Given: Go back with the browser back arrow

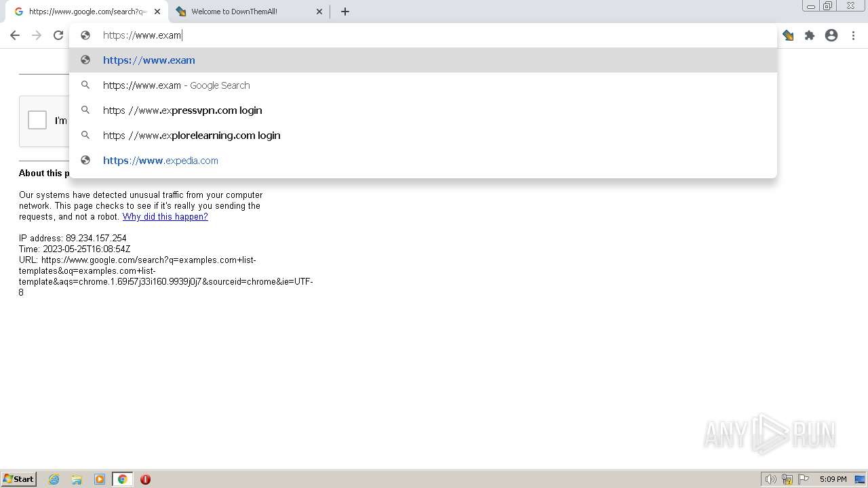Looking at the screenshot, I should coord(15,35).
